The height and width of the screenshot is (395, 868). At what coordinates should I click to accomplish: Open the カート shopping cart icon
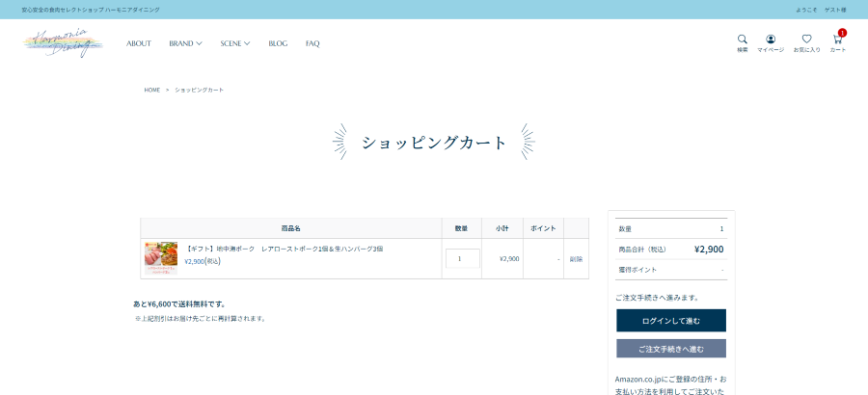tap(837, 40)
